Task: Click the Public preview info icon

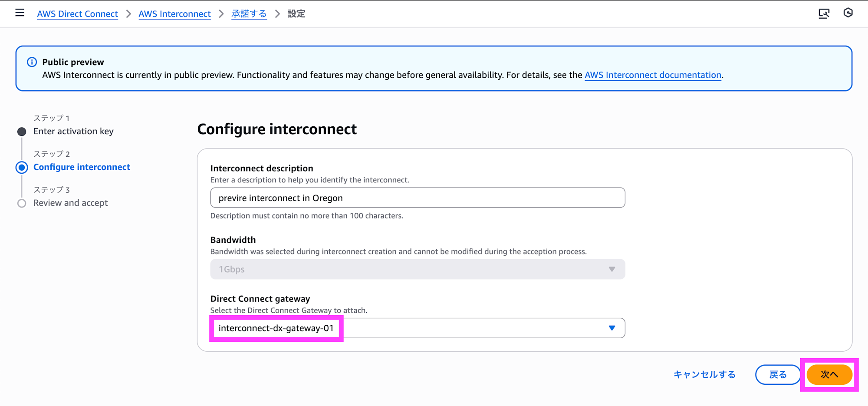Action: pos(32,62)
